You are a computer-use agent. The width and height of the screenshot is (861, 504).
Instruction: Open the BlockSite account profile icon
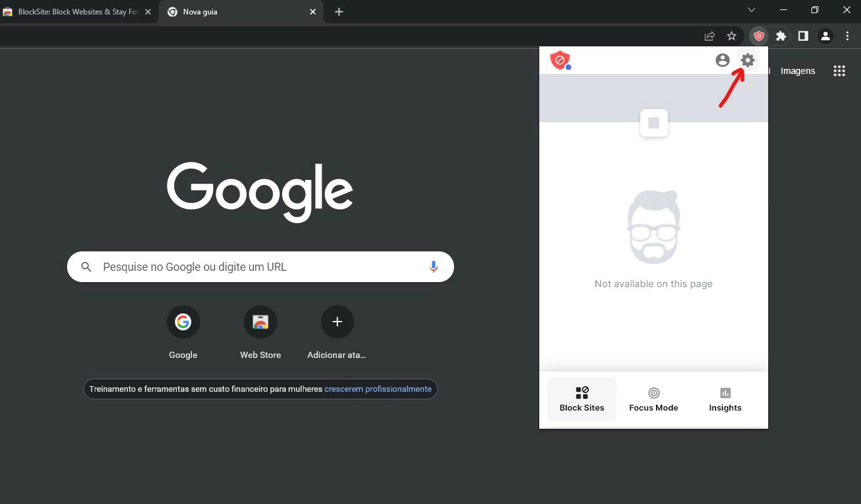(x=722, y=60)
